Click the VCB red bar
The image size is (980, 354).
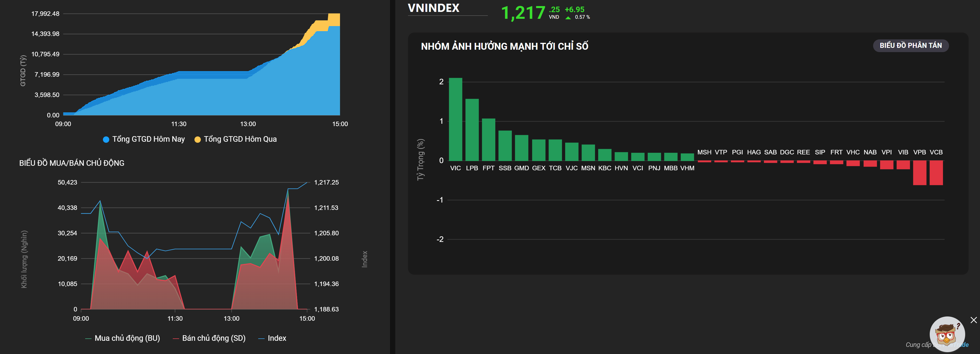[936, 173]
